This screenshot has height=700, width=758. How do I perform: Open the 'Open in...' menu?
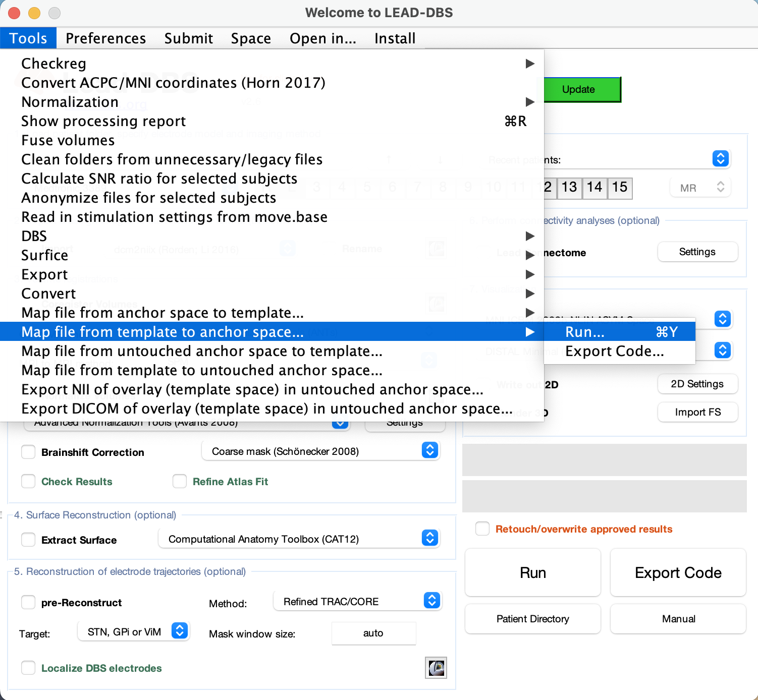click(323, 38)
